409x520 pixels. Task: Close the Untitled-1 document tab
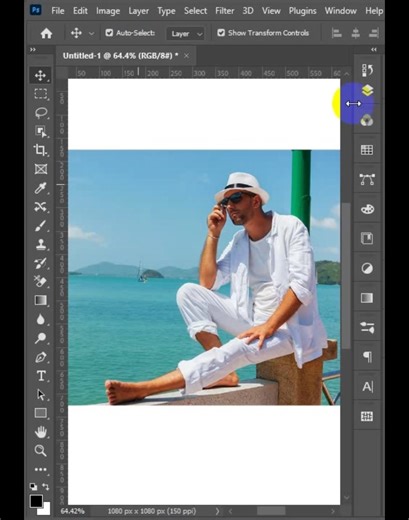pyautogui.click(x=186, y=56)
